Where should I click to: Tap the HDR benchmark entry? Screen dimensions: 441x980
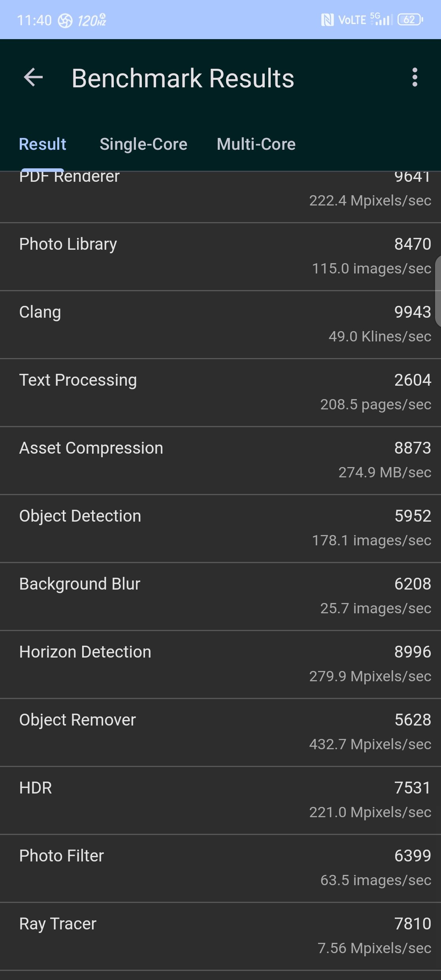pyautogui.click(x=220, y=801)
